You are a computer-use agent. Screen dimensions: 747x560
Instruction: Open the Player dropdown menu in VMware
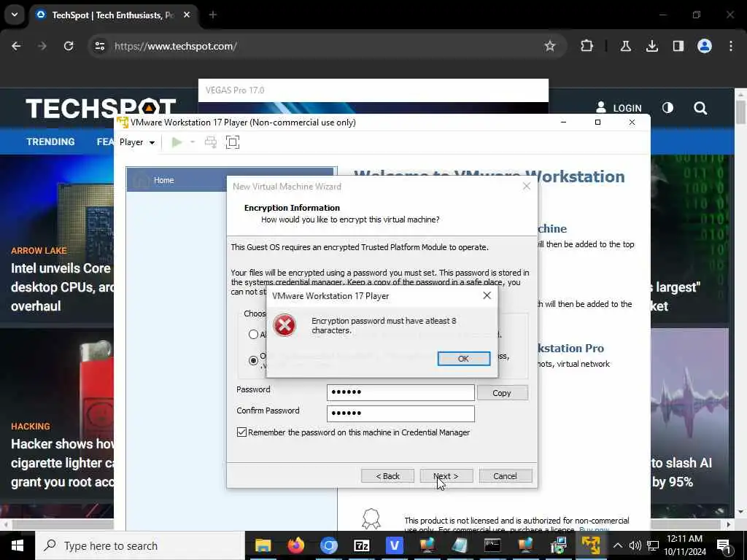tap(137, 142)
